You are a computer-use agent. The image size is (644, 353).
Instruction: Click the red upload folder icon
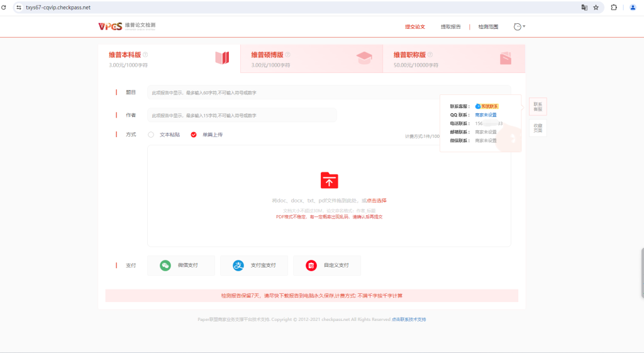[x=329, y=180]
